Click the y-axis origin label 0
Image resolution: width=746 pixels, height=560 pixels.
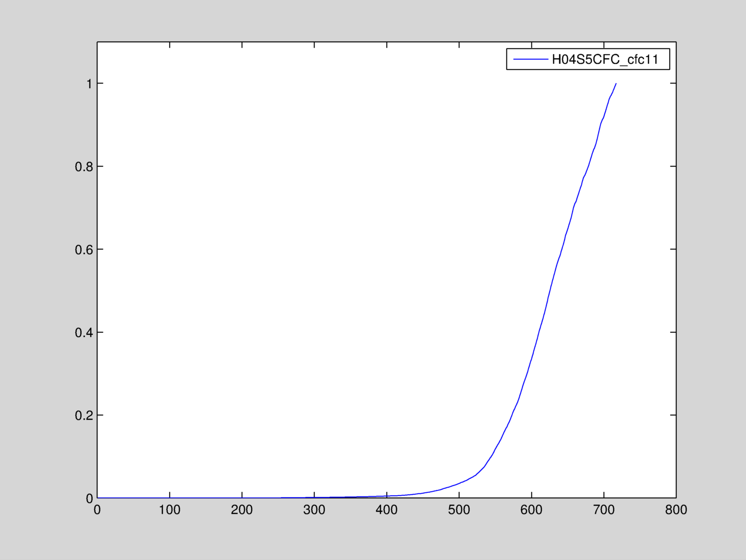[89, 499]
